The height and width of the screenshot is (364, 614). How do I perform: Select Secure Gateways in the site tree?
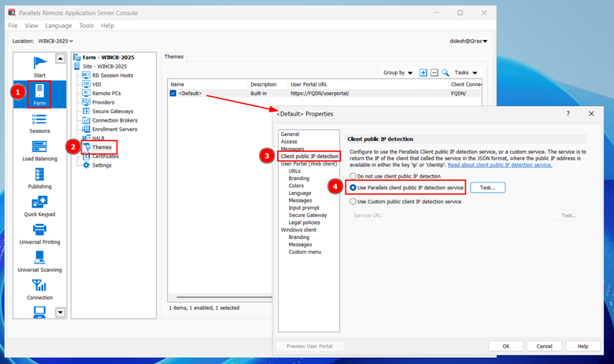(x=111, y=111)
